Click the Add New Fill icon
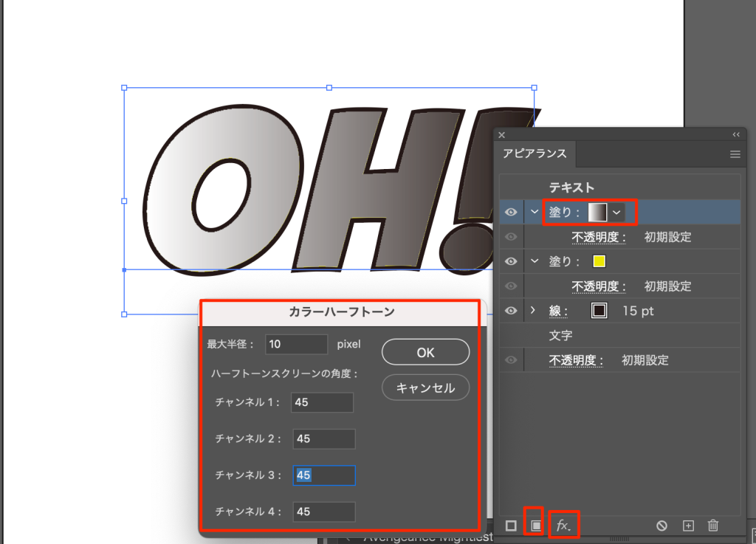The height and width of the screenshot is (544, 756). (536, 526)
